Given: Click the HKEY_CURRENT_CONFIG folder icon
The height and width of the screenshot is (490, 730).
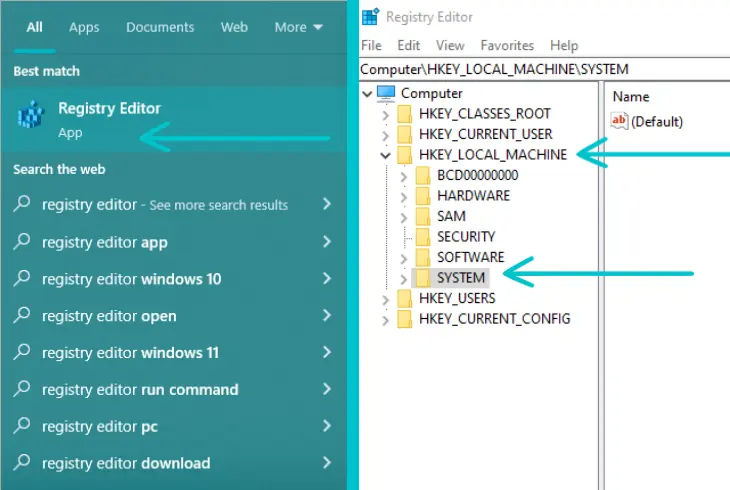Looking at the screenshot, I should (x=405, y=319).
